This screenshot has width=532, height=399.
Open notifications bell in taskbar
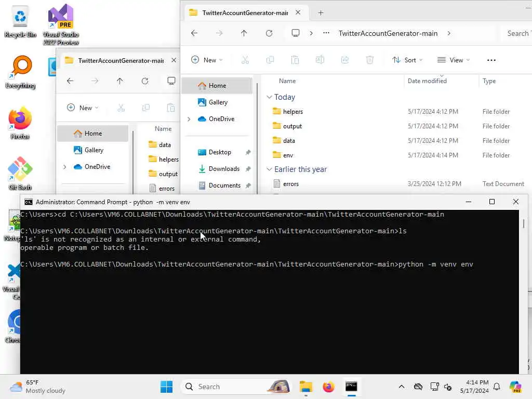click(497, 387)
